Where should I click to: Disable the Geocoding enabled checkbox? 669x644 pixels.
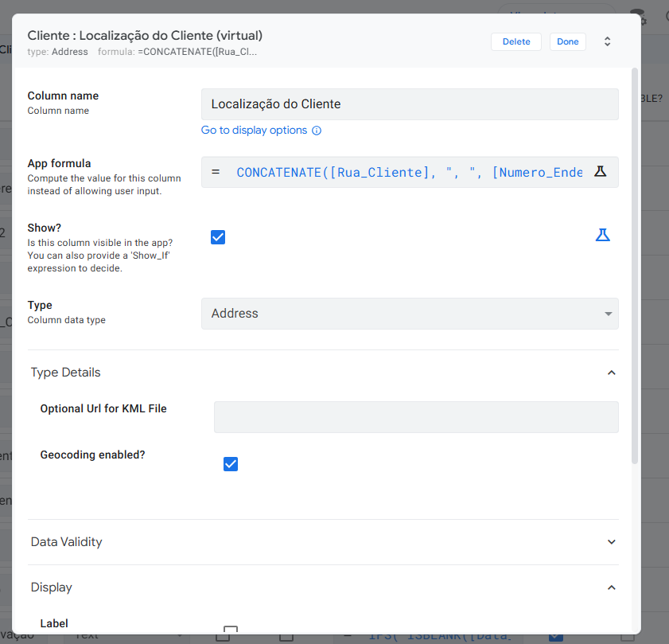[x=231, y=464]
